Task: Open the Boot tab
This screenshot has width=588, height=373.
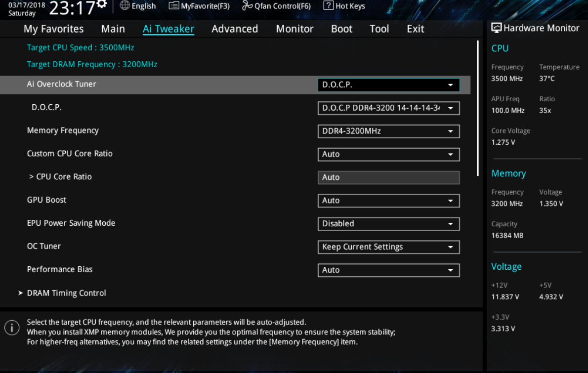Action: click(x=341, y=29)
